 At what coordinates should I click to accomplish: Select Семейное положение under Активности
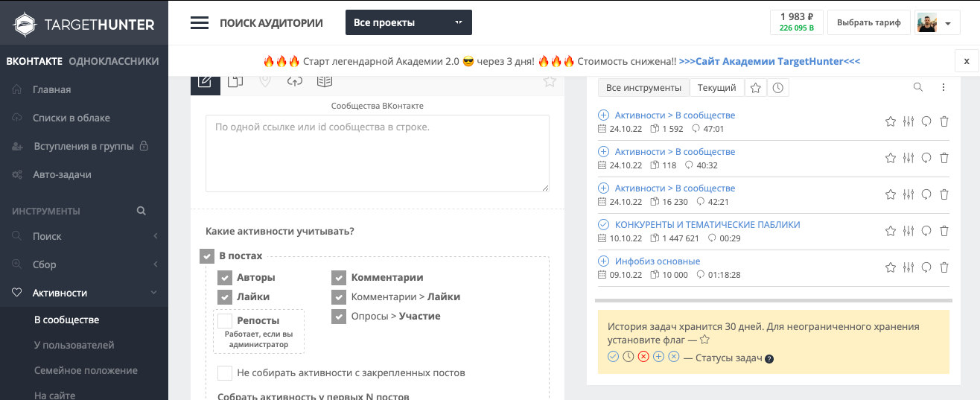click(x=84, y=370)
